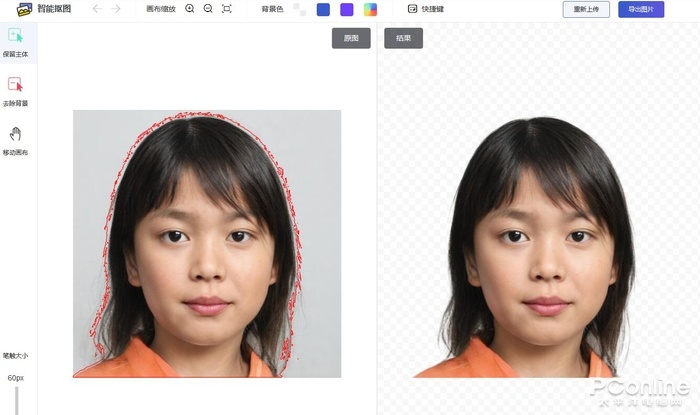Click the 背景色 label text
The width and height of the screenshot is (700, 415).
pos(272,9)
